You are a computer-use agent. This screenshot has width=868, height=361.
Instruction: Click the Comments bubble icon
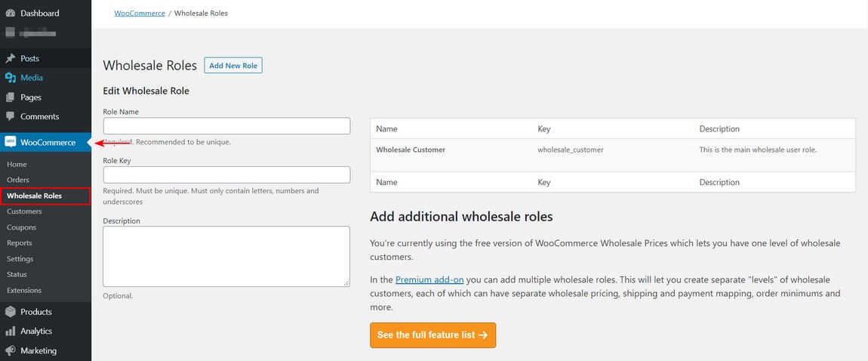pyautogui.click(x=11, y=116)
